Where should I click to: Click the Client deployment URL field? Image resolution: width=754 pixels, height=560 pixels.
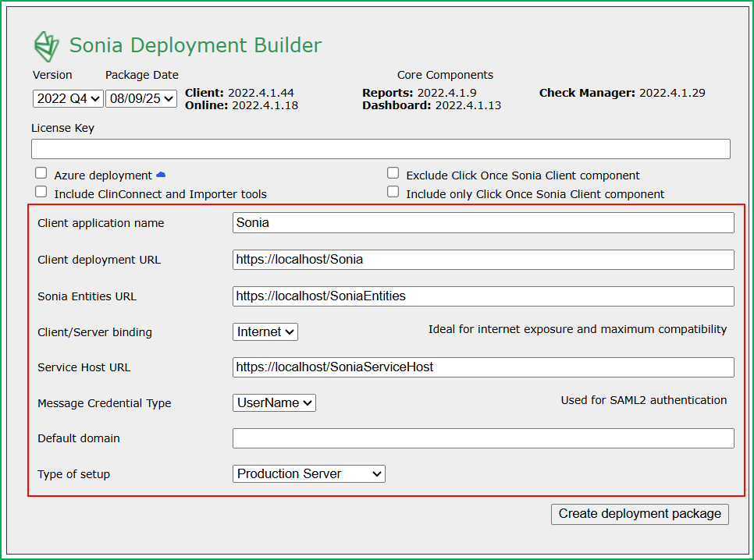[483, 260]
